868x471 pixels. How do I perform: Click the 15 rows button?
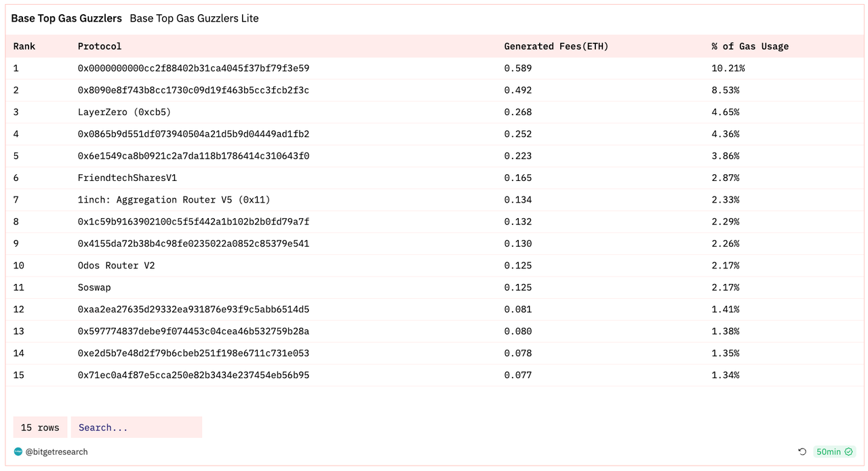pyautogui.click(x=40, y=427)
